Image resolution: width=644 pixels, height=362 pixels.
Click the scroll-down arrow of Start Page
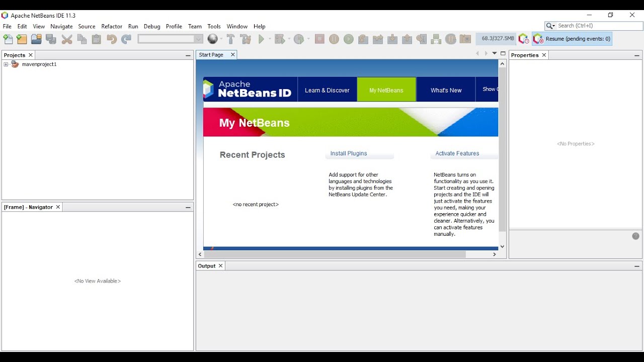pos(502,246)
